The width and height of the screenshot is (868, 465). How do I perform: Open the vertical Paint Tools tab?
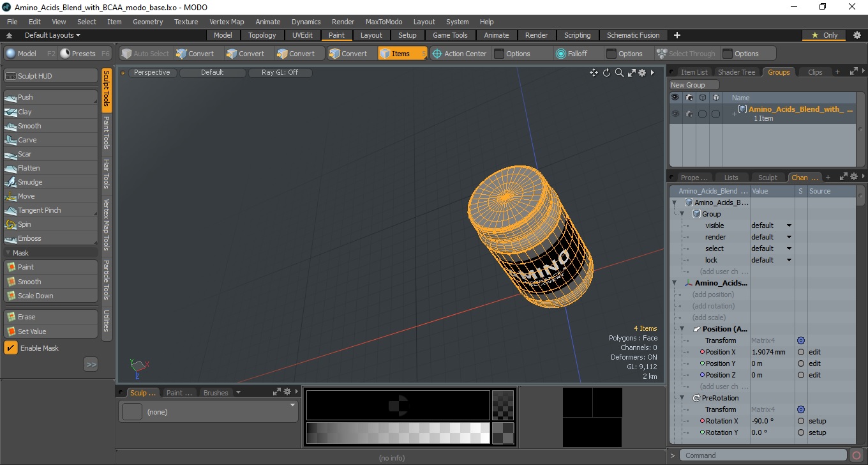pyautogui.click(x=107, y=133)
